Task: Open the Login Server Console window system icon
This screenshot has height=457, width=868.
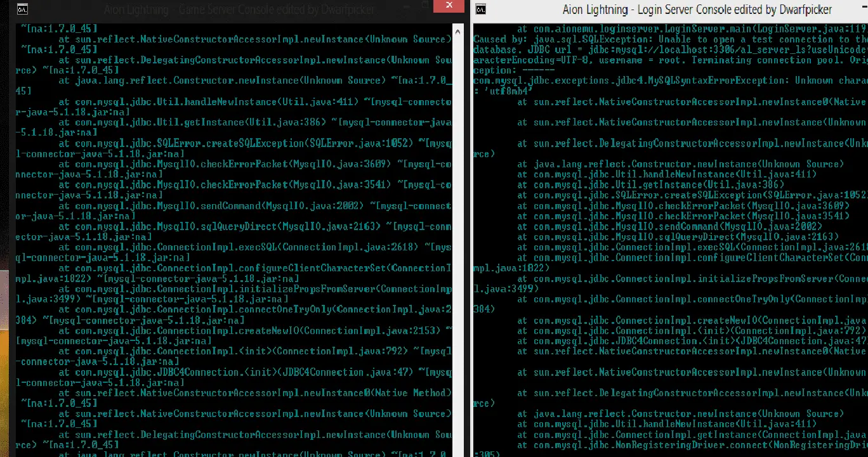Action: [x=481, y=10]
